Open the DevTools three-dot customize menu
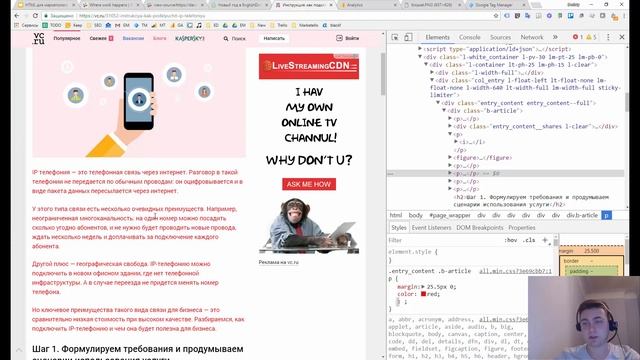This screenshot has width=640, height=360. pos(608,37)
